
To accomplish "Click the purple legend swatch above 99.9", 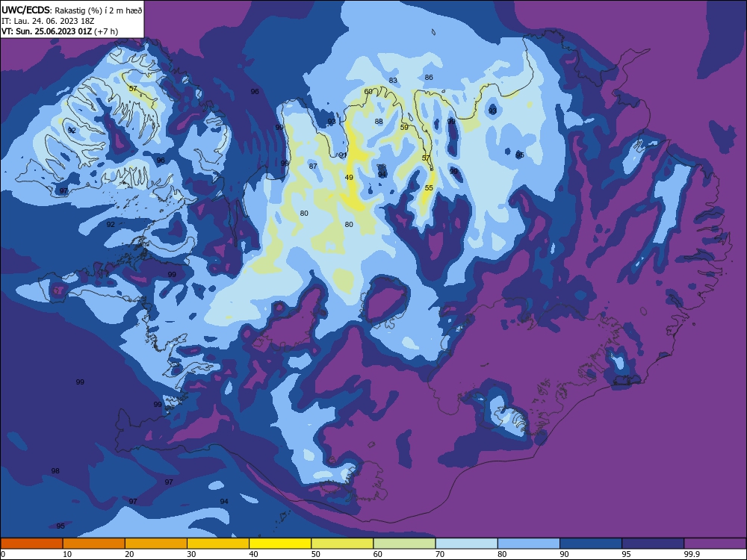I will point(715,544).
